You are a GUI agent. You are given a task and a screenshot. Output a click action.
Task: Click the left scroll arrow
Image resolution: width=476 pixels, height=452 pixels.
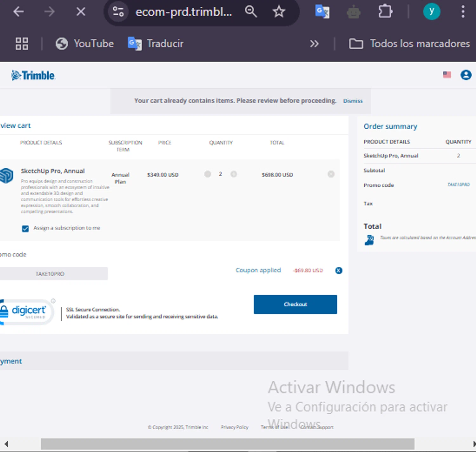point(6,444)
